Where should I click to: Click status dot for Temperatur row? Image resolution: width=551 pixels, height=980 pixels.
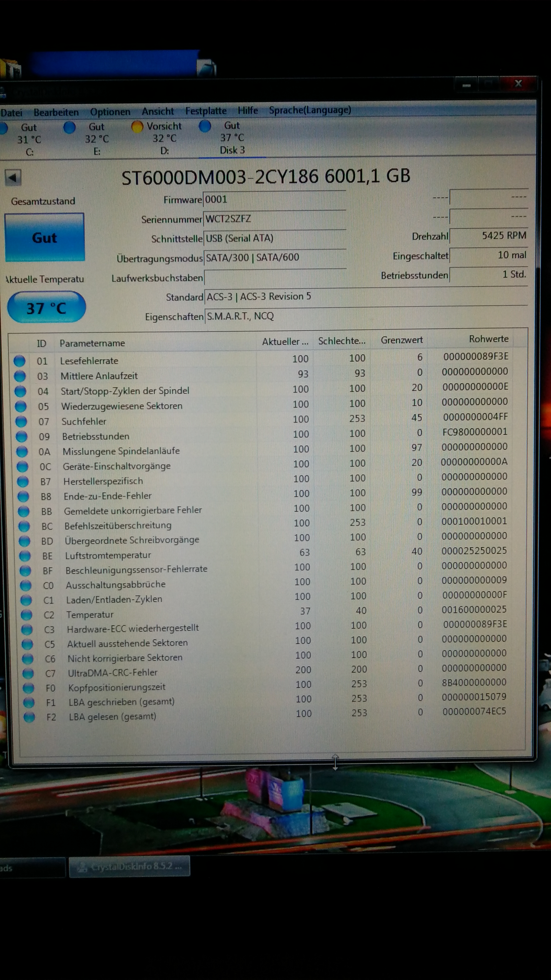tap(26, 614)
